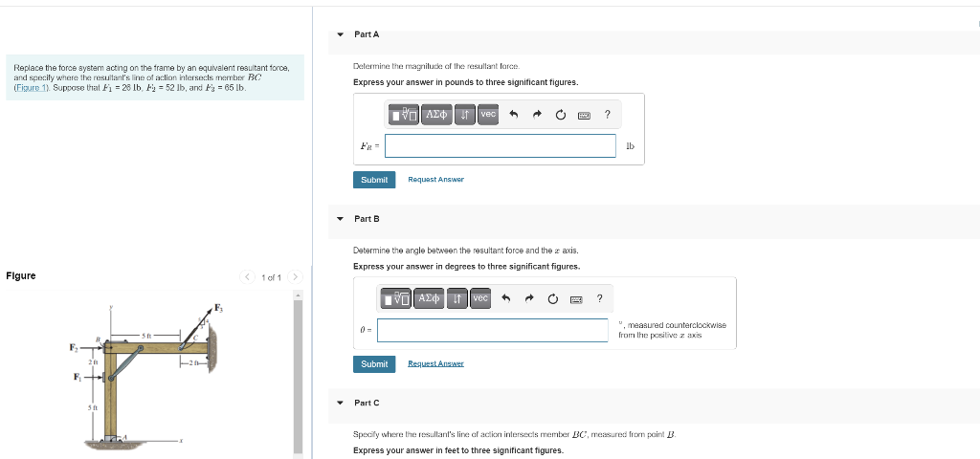
Task: Reset the Part A answer field
Action: tap(561, 115)
